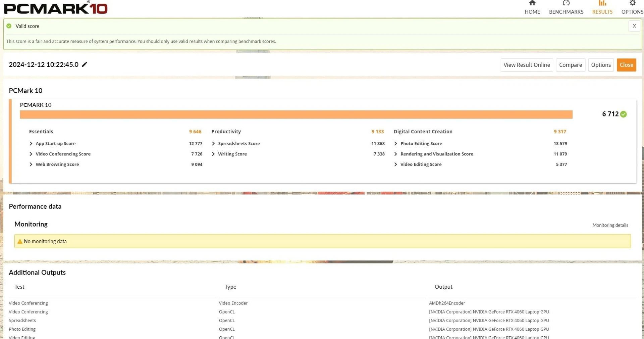Click the Photo Editing value 13 579
The image size is (644, 339).
(x=560, y=144)
